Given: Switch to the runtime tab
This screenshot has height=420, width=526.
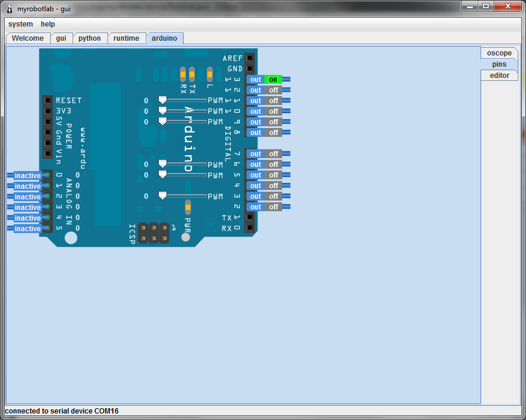Looking at the screenshot, I should coord(126,38).
